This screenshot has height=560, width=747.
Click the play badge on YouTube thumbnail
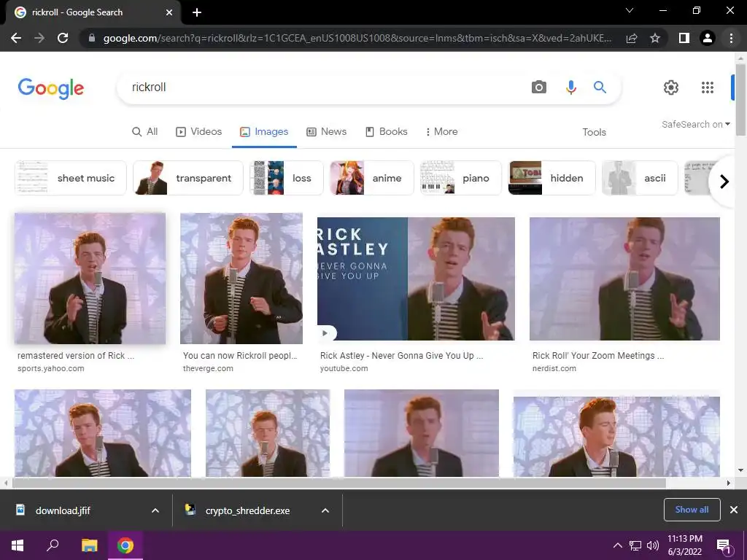pyautogui.click(x=326, y=332)
